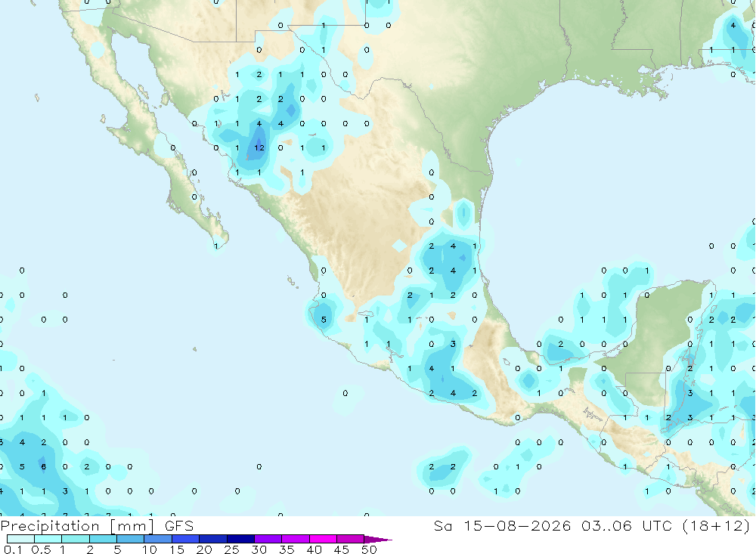Pick the 40–45 mm magenta legend swatch
This screenshot has width=756, height=554.
pyautogui.click(x=323, y=539)
